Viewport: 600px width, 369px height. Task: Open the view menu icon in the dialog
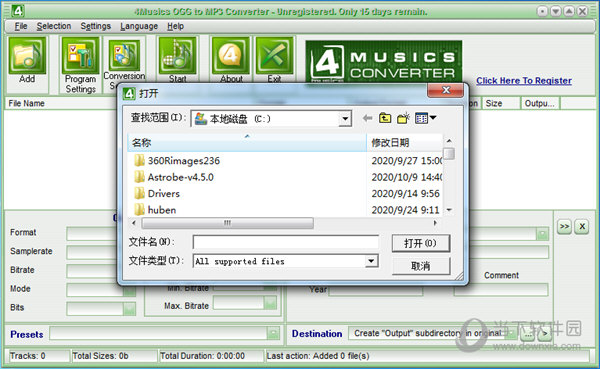click(x=426, y=118)
